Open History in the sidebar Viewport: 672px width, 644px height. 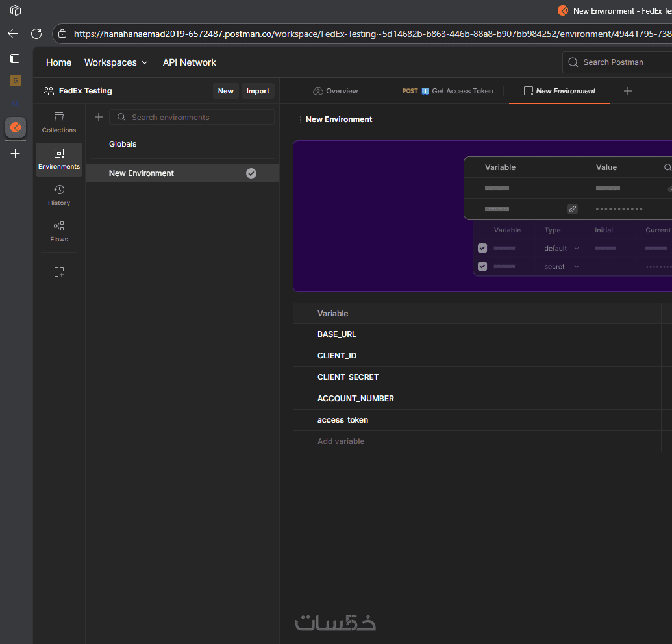coord(59,195)
